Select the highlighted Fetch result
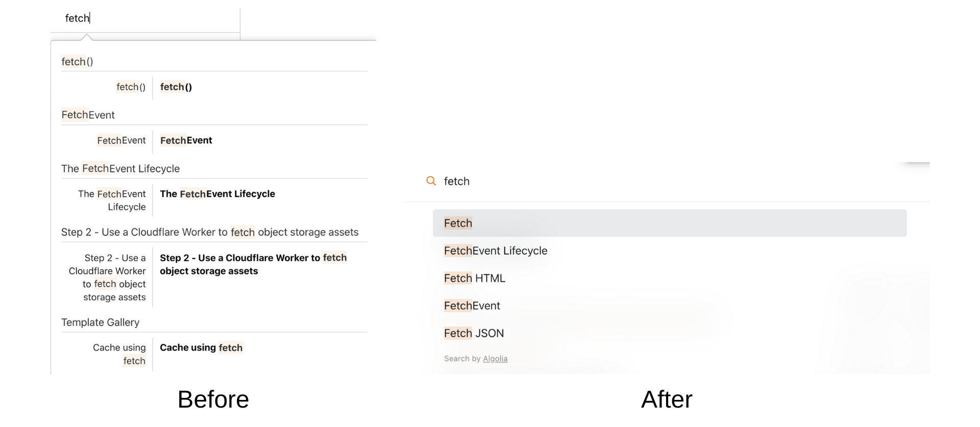The width and height of the screenshot is (980, 427). (x=670, y=223)
